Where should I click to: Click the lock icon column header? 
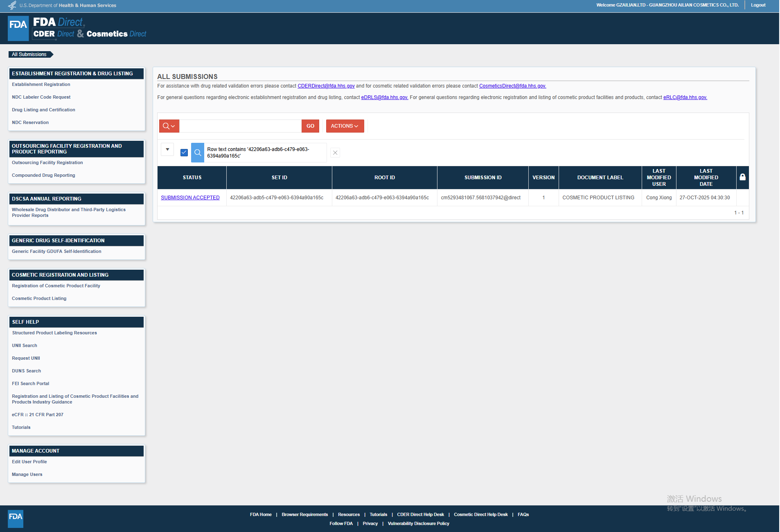(x=742, y=177)
